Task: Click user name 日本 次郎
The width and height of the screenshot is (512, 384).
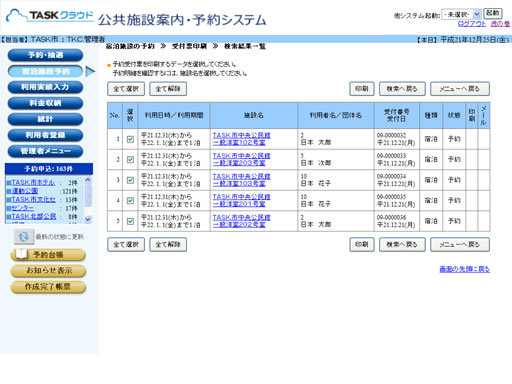Action: coord(316,163)
